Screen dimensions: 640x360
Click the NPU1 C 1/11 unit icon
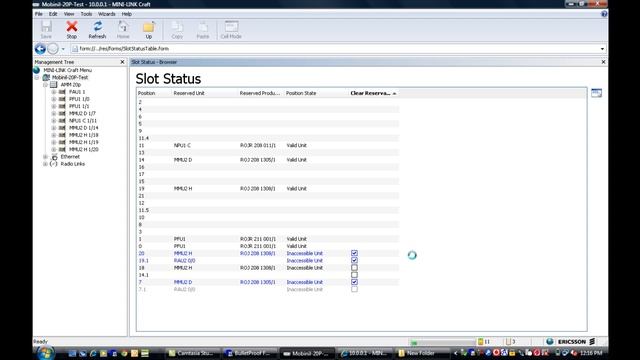point(62,121)
